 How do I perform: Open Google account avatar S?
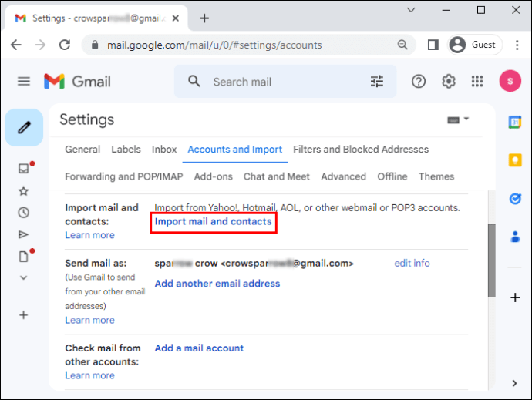(x=510, y=81)
